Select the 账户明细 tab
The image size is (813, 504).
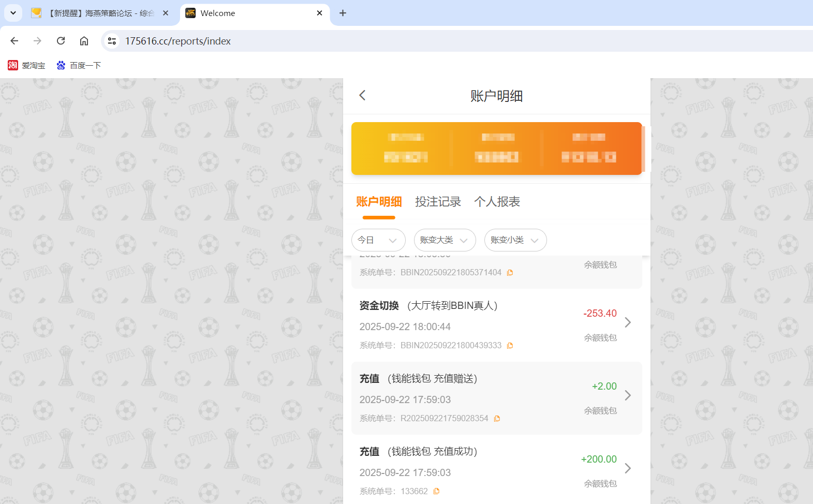point(379,202)
